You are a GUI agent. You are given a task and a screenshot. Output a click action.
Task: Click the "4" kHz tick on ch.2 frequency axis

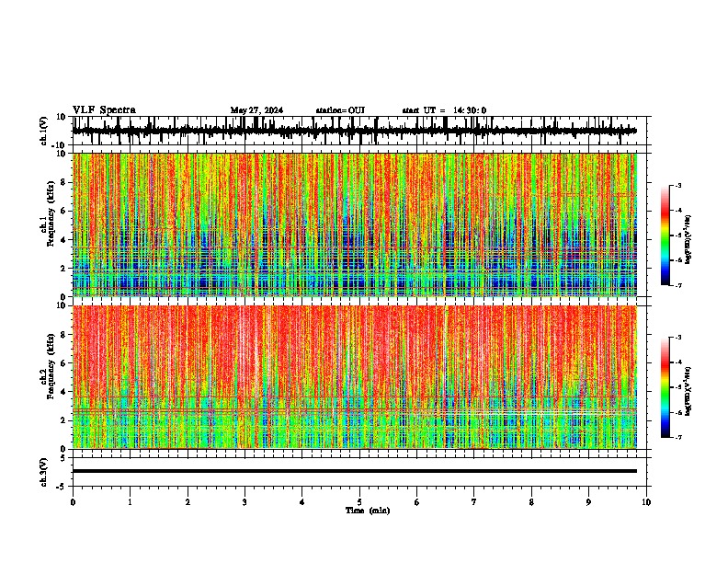[x=63, y=392]
